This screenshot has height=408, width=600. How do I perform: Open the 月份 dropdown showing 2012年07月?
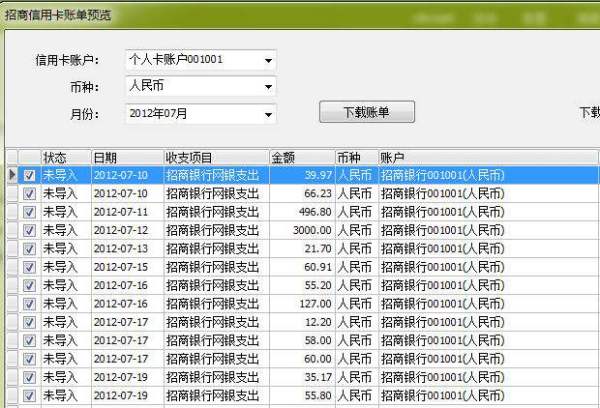point(201,114)
